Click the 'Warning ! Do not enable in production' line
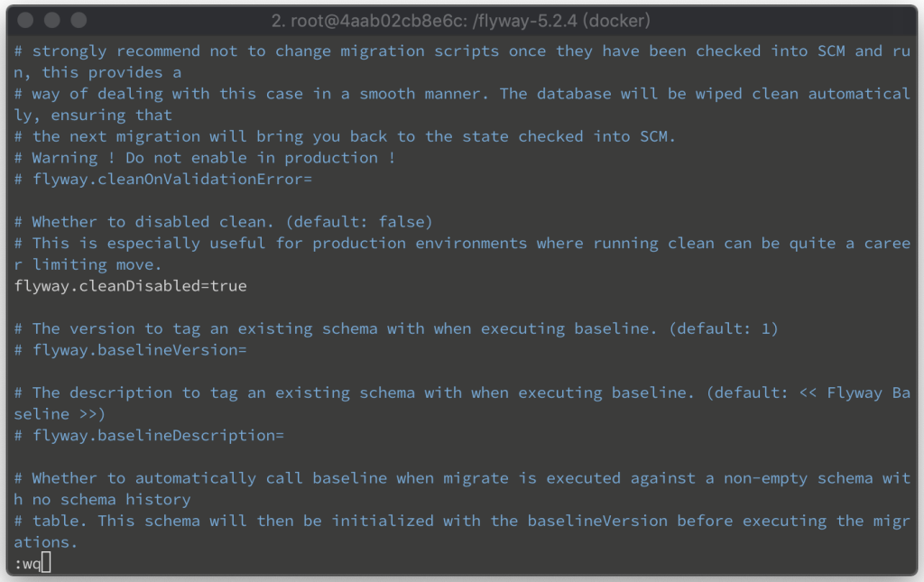This screenshot has height=582, width=924. coord(205,158)
